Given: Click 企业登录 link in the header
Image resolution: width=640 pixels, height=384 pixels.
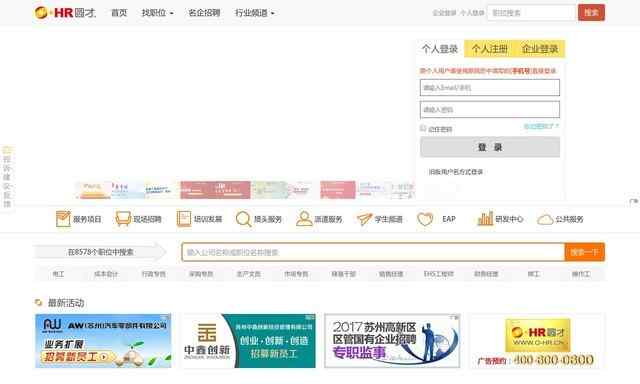Looking at the screenshot, I should tap(444, 13).
